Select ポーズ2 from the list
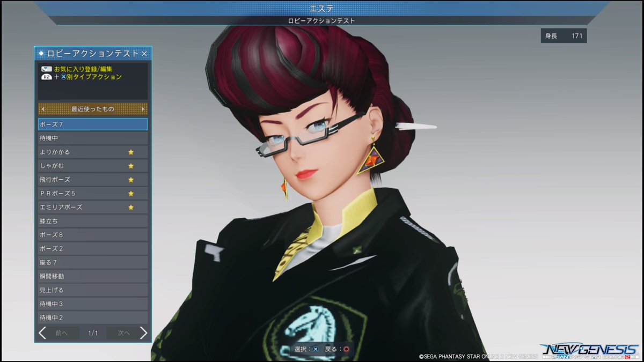The height and width of the screenshot is (362, 644). click(x=93, y=248)
